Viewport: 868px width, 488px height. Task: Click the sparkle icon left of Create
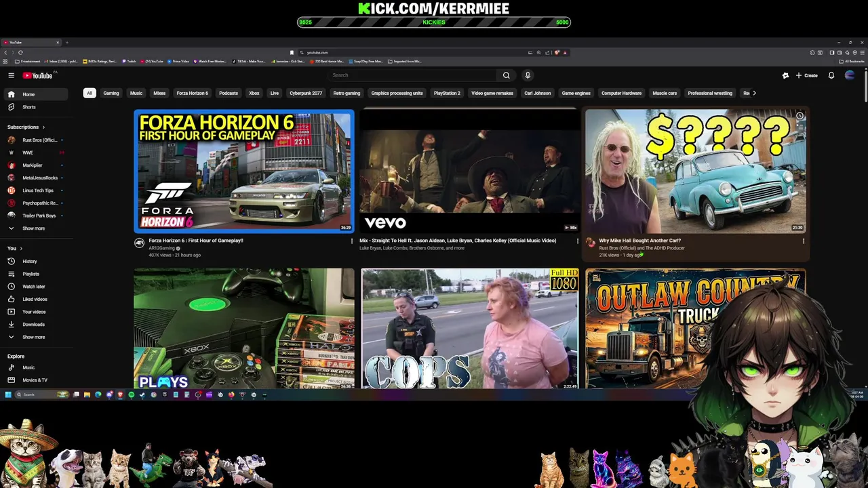pos(785,75)
